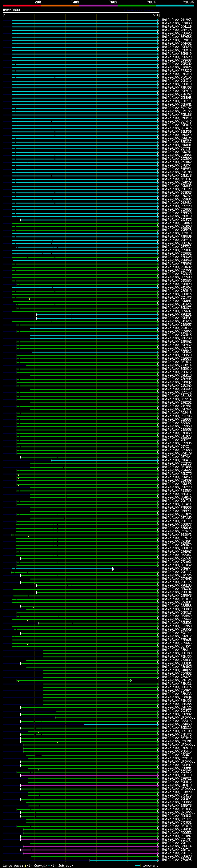
Task: Select hit label UniRef100_Q70AP5
Action: (177, 67)
